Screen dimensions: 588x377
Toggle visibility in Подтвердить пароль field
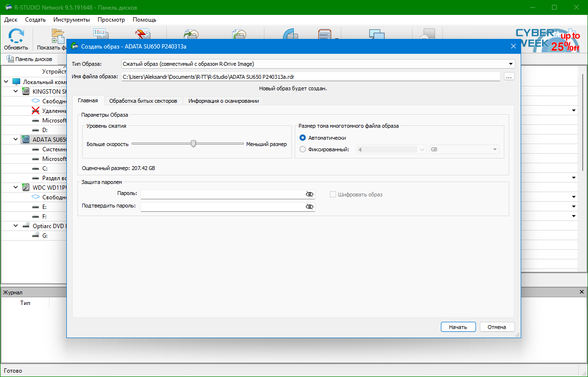[309, 207]
